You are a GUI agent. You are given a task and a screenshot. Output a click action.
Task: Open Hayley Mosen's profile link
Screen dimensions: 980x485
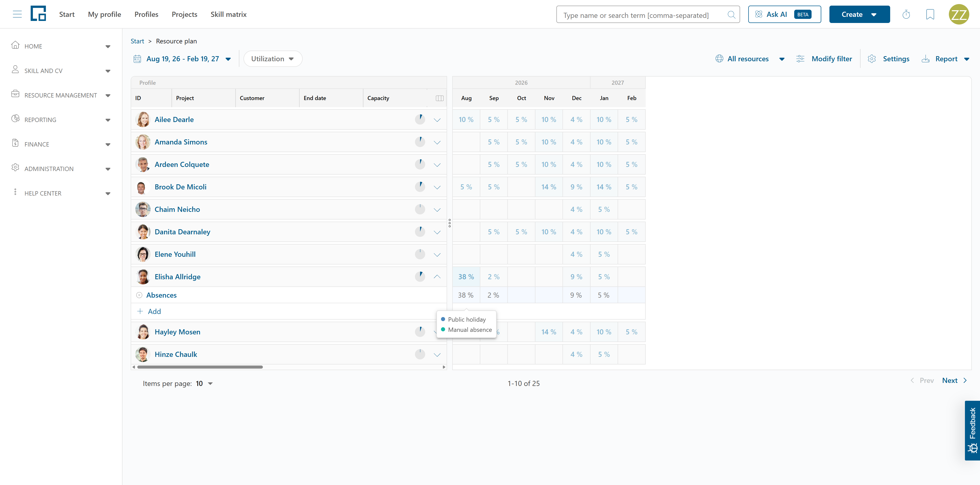[x=177, y=332]
